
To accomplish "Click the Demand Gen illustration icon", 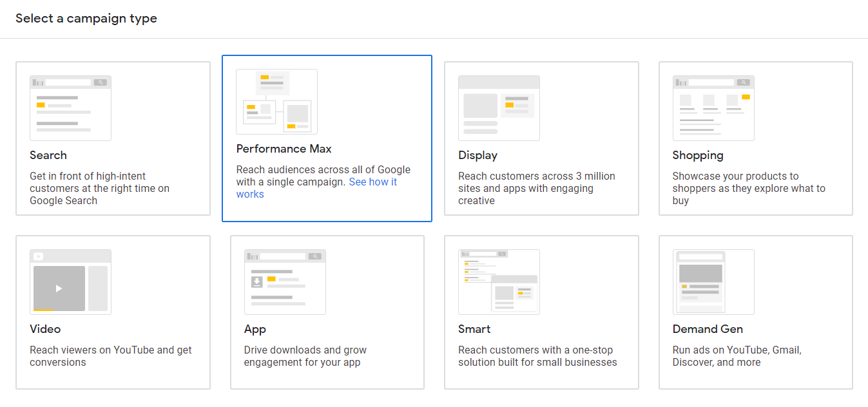I will (x=713, y=282).
